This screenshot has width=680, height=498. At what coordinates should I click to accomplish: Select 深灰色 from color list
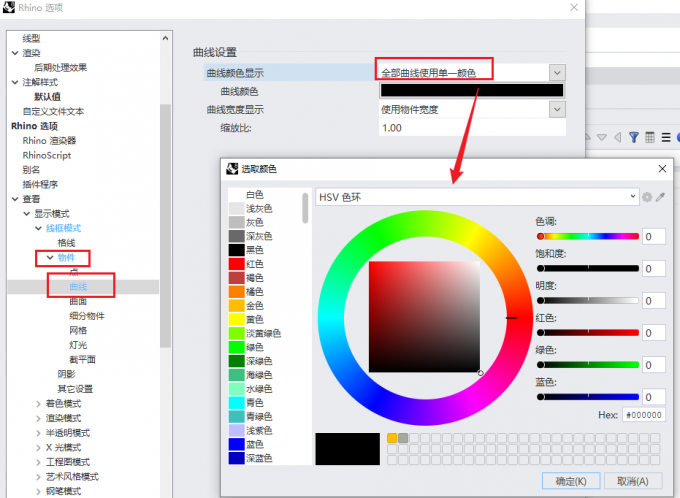point(259,236)
